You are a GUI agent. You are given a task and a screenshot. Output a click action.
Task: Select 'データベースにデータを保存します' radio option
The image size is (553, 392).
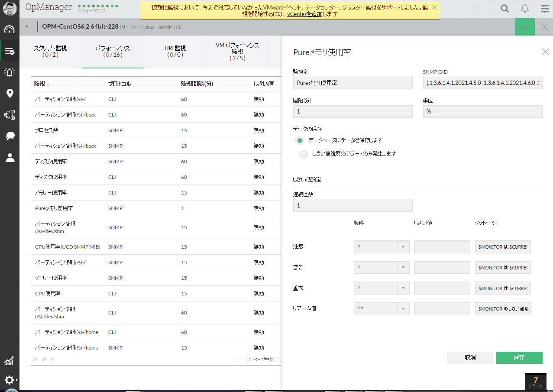[x=300, y=140]
